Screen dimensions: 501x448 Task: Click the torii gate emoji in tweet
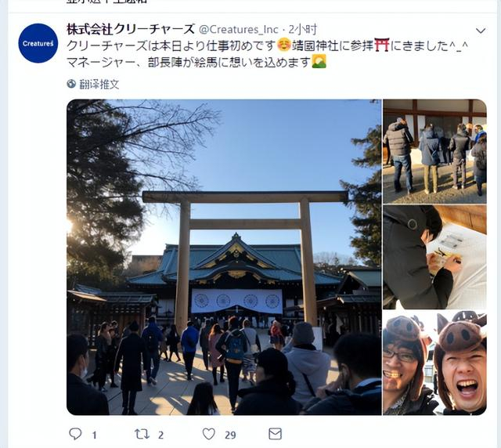382,45
